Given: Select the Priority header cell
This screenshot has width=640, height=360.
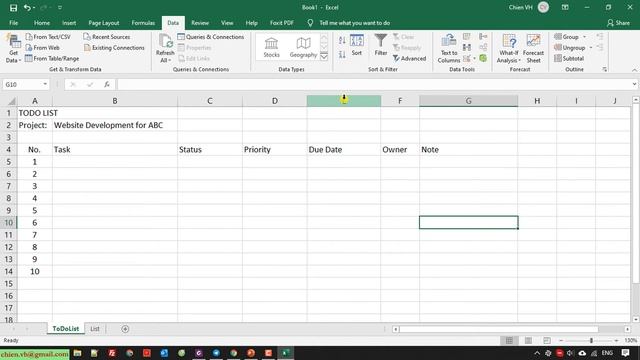Looking at the screenshot, I should pyautogui.click(x=274, y=149).
